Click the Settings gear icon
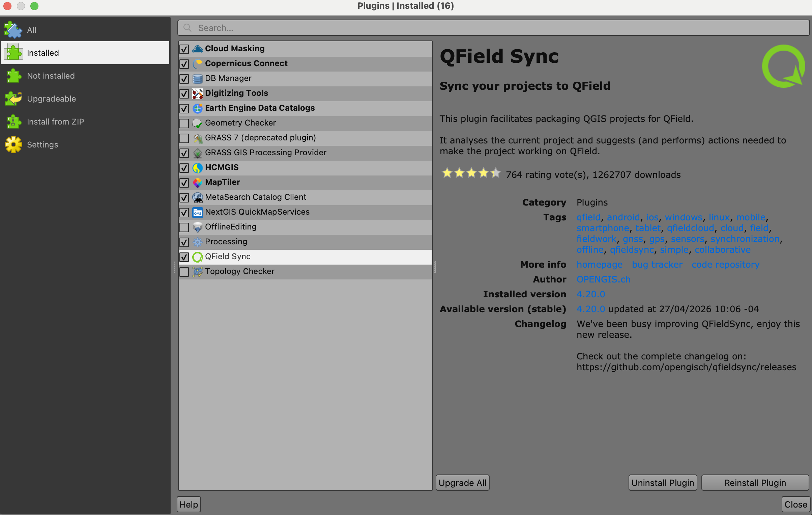The width and height of the screenshot is (812, 515). [x=13, y=144]
